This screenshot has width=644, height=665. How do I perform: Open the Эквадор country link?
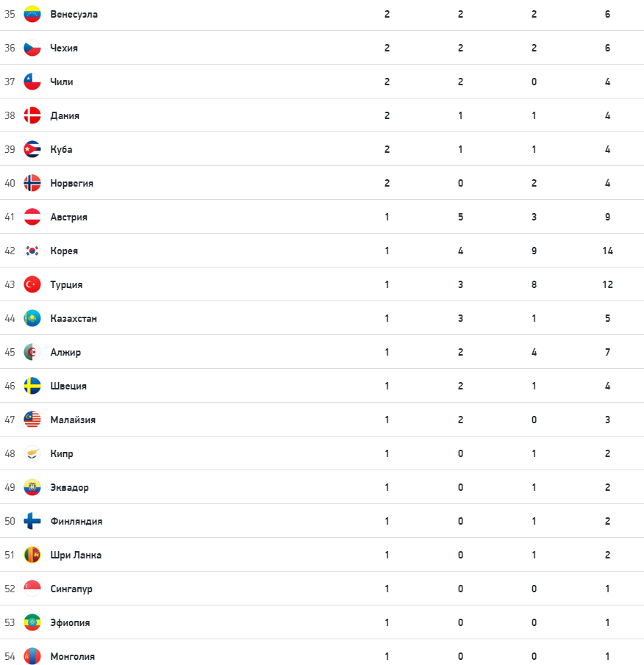click(69, 487)
